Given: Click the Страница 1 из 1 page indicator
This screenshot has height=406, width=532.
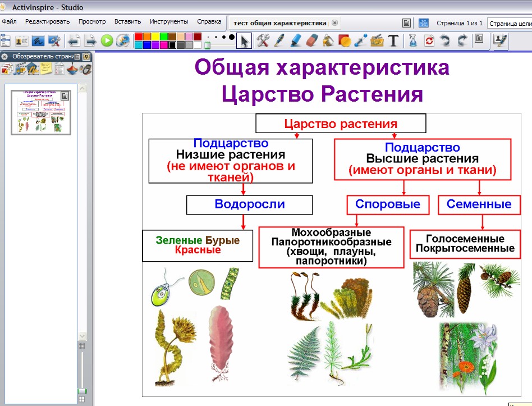Looking at the screenshot, I should (460, 24).
